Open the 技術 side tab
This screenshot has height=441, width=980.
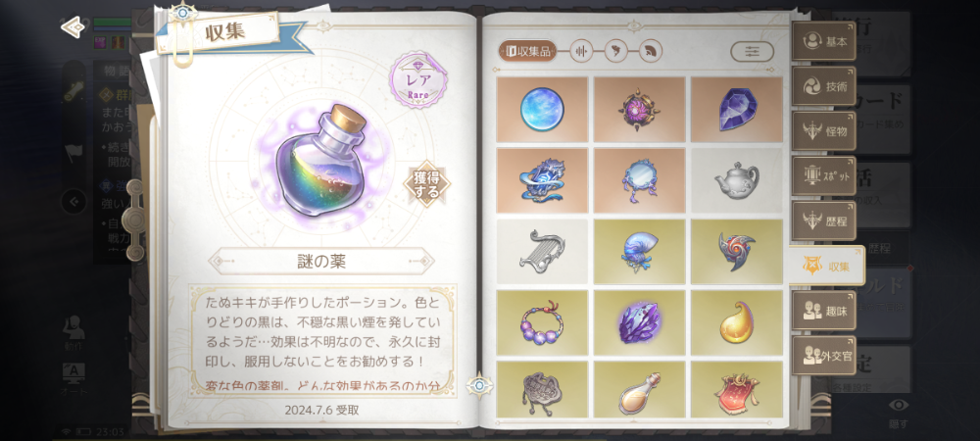824,86
